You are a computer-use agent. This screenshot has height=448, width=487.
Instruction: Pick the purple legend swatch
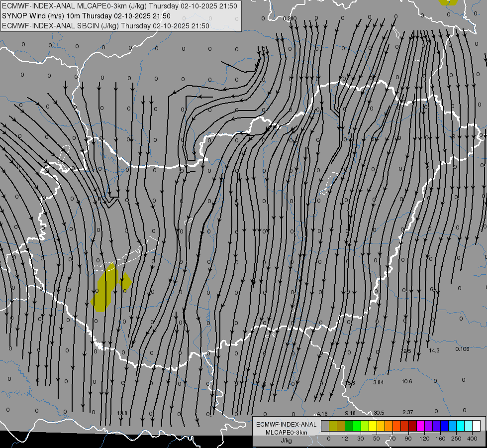pos(429,426)
